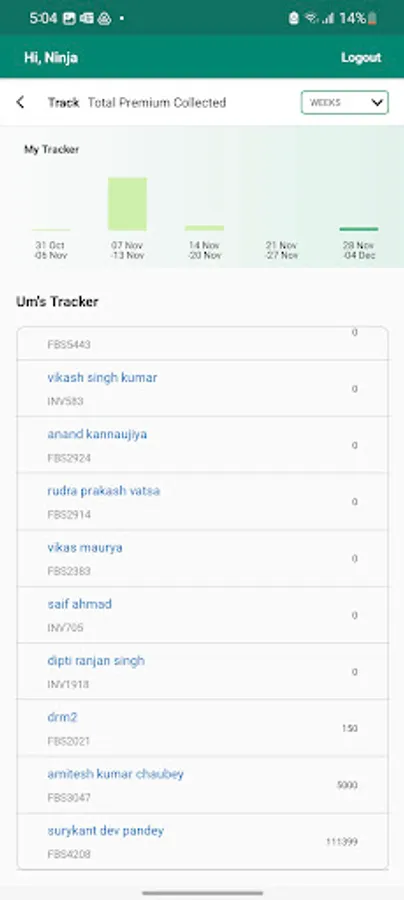404x900 pixels.
Task: View dipti ranjan singh details
Action: pyautogui.click(x=203, y=672)
